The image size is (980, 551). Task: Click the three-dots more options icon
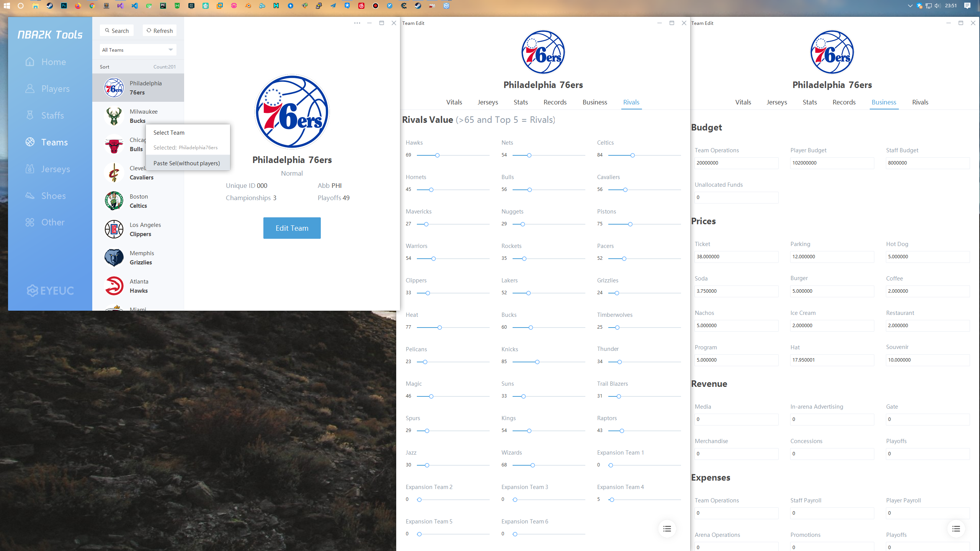point(357,23)
